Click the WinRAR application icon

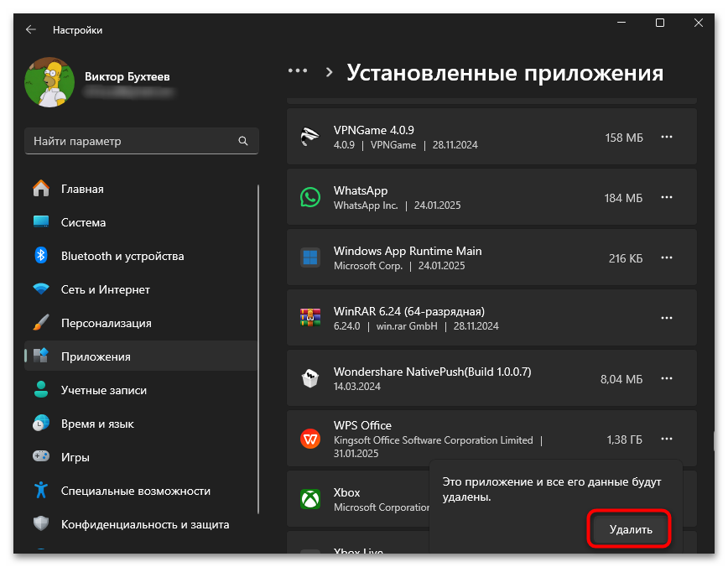309,317
